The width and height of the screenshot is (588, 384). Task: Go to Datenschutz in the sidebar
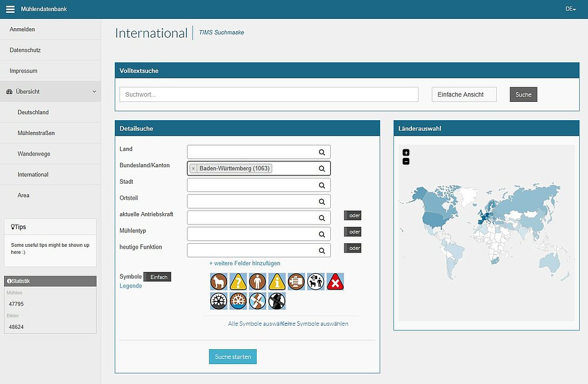[25, 50]
